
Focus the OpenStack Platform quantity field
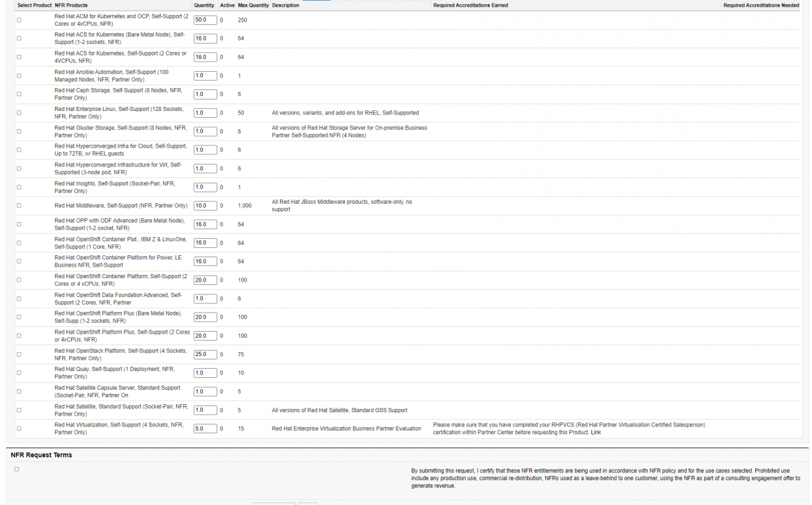coord(205,354)
